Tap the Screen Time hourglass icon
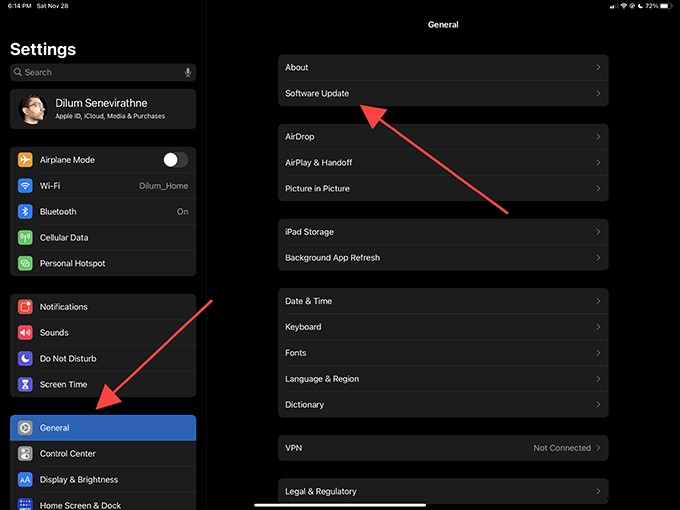 (25, 384)
